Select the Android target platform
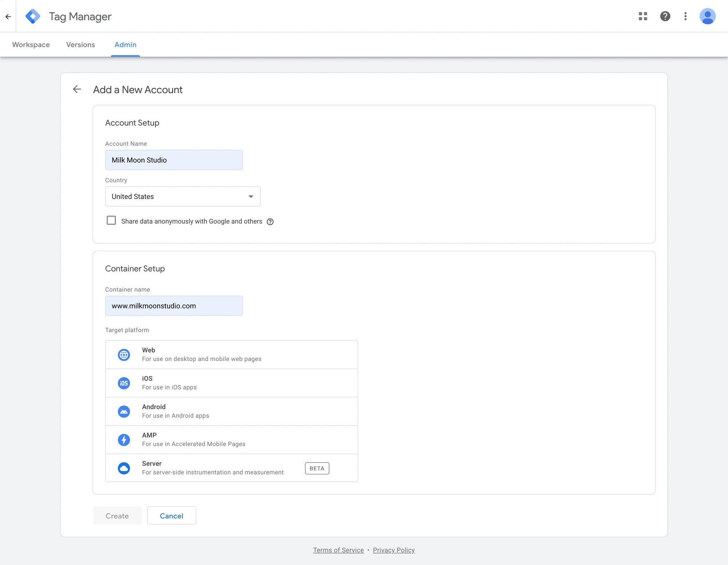Screen dimensions: 728x565 (x=231, y=411)
